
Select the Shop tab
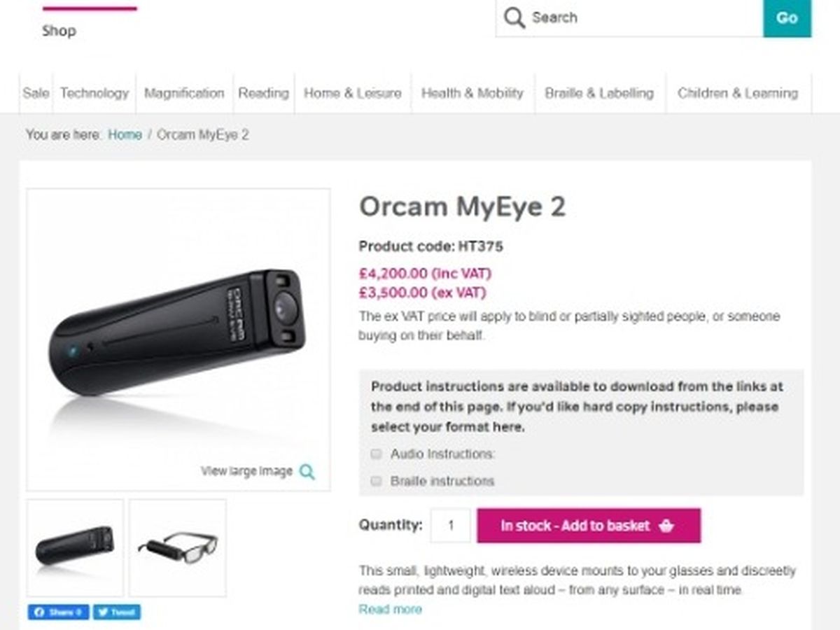[59, 31]
